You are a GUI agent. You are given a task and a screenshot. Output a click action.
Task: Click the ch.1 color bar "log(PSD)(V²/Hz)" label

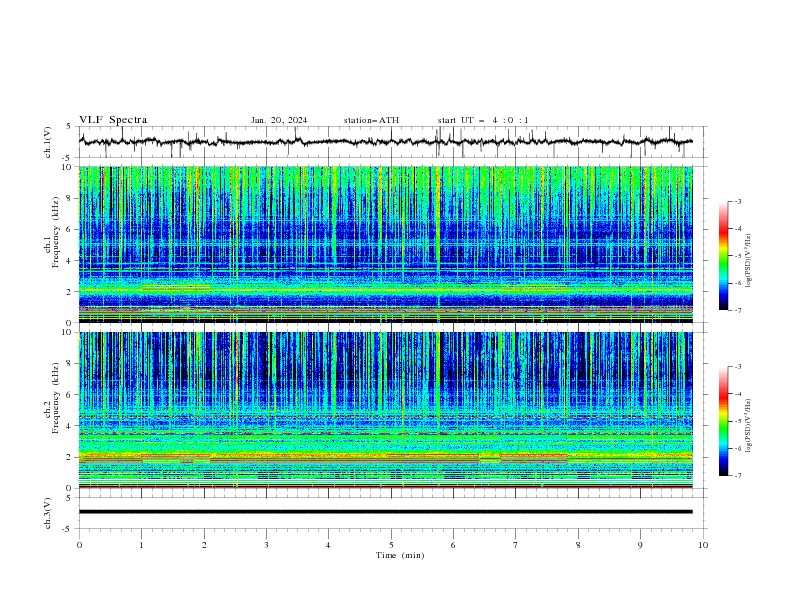(x=749, y=261)
